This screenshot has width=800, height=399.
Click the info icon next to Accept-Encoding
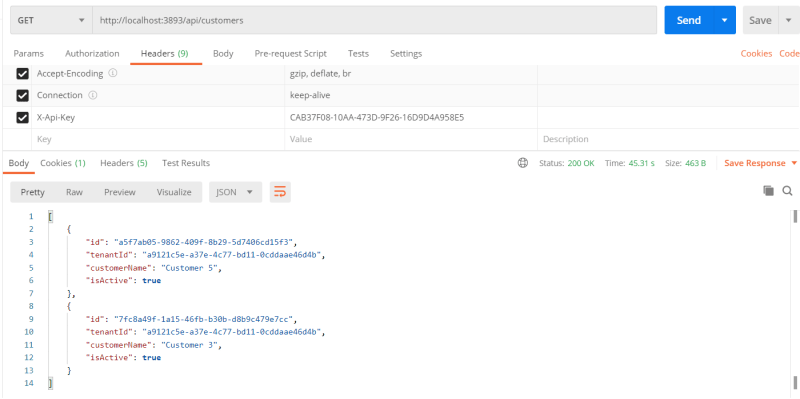point(113,73)
